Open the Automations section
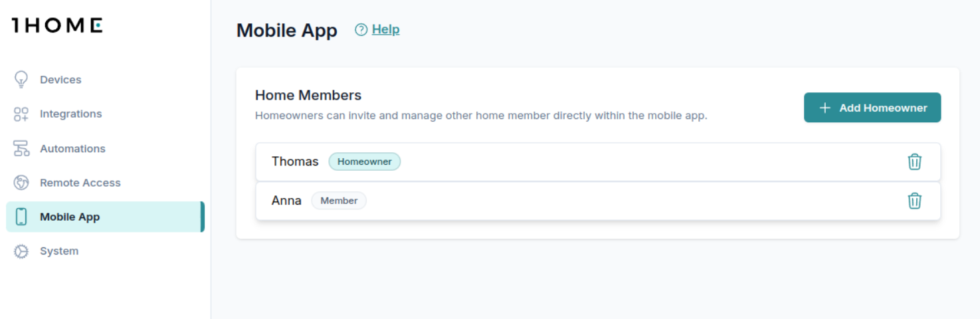The image size is (980, 319). [x=72, y=149]
